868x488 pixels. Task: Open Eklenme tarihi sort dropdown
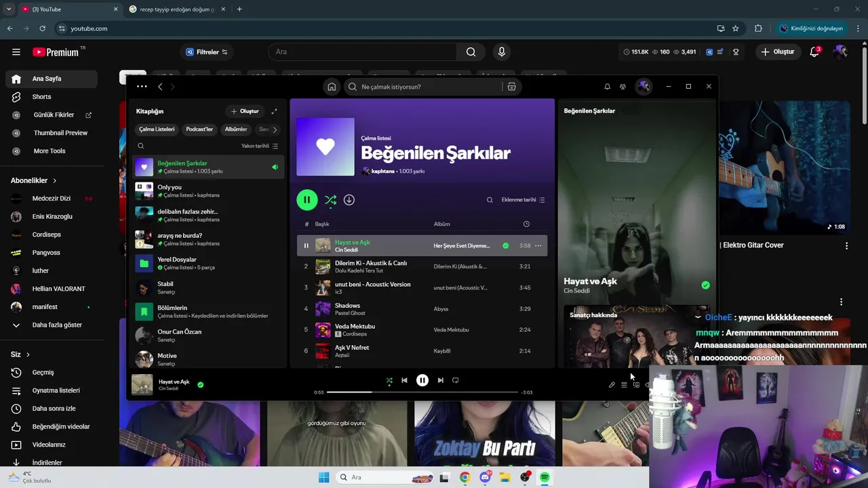pos(523,200)
